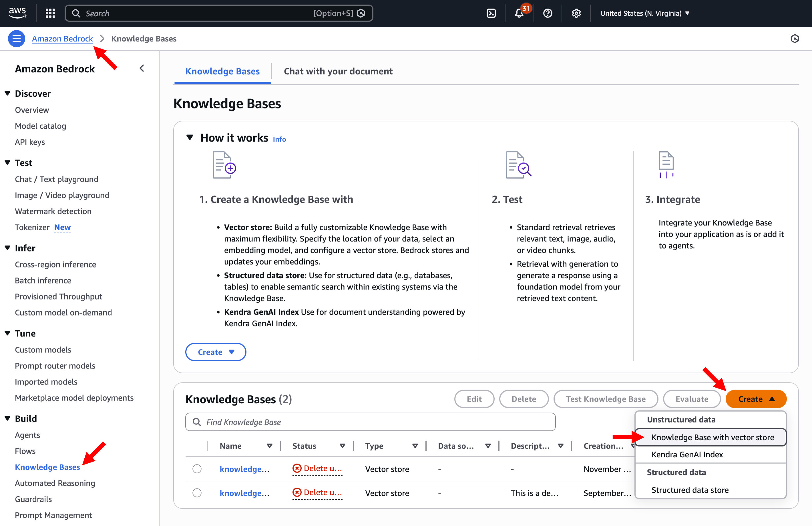Click the AWS logo home icon
Viewport: 812px width, 526px height.
tap(17, 13)
